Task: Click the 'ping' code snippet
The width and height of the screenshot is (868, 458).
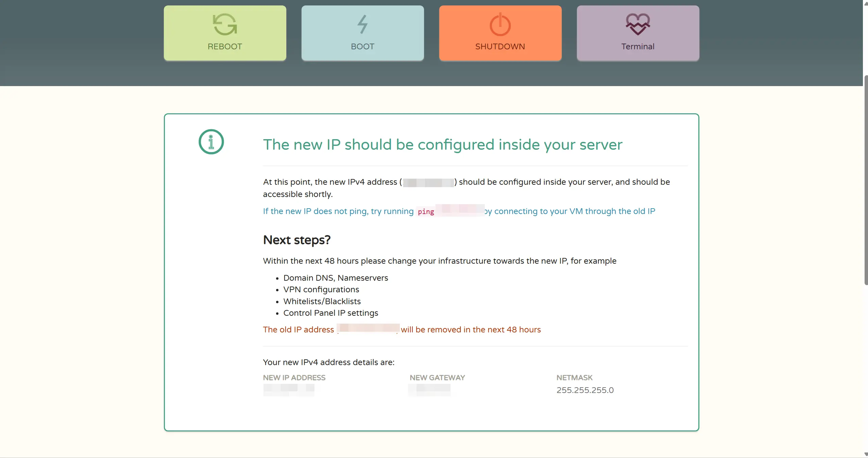Action: pyautogui.click(x=426, y=212)
